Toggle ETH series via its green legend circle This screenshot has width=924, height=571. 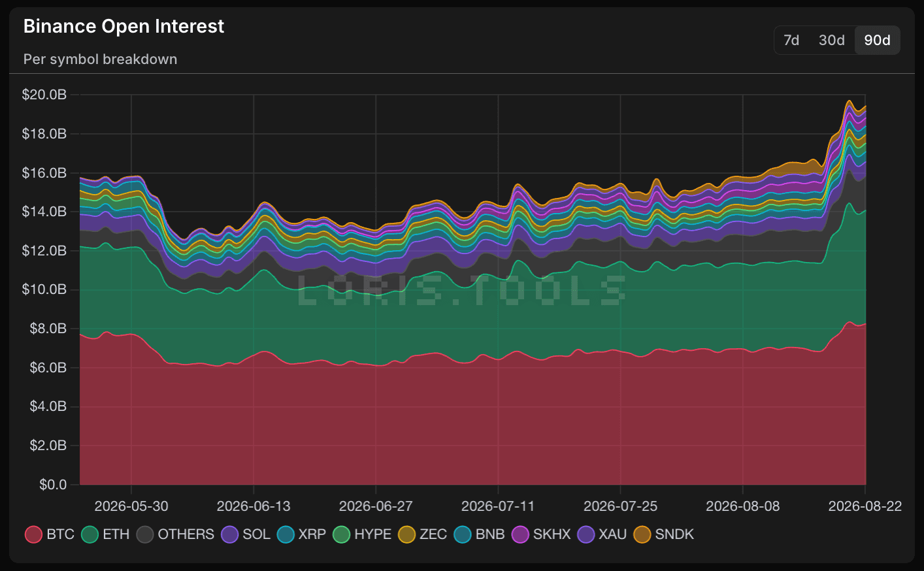pyautogui.click(x=90, y=534)
